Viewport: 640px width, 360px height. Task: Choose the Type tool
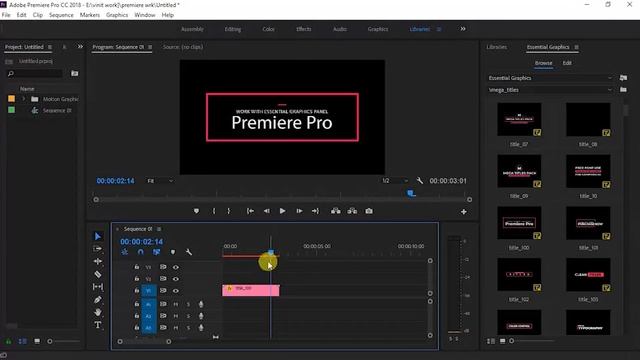[x=98, y=325]
